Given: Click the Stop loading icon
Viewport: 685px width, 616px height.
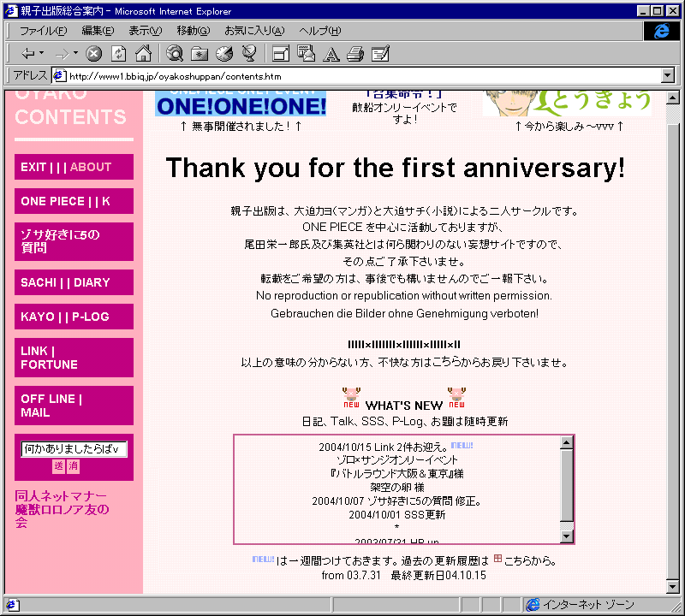Looking at the screenshot, I should pos(93,54).
